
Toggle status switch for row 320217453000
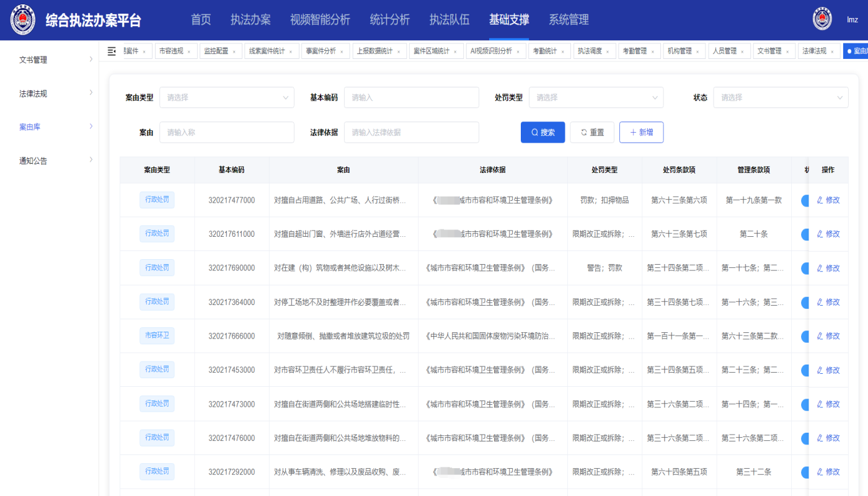805,370
